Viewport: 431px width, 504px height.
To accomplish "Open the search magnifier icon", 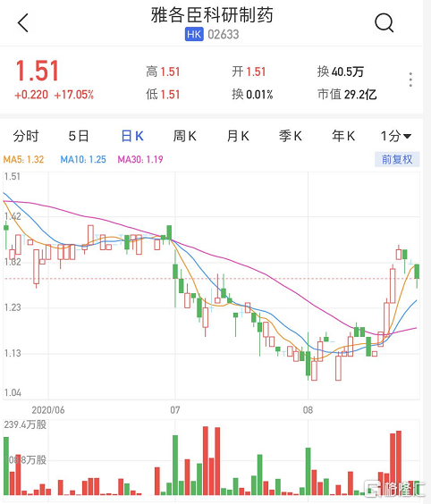I will coord(384,23).
